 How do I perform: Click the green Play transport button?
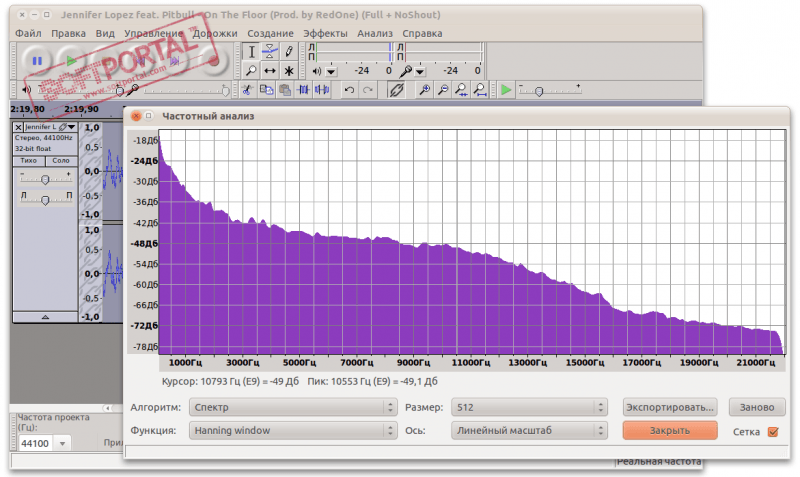tap(71, 61)
